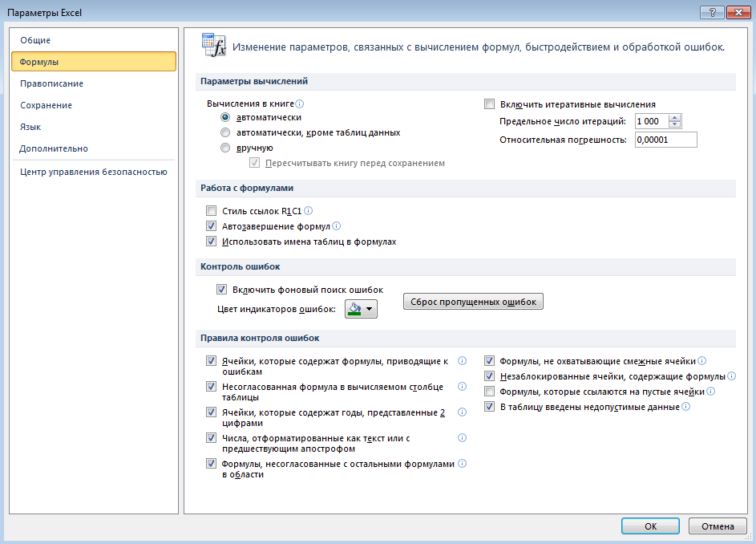Toggle Формулы, не охватывающие смежные ячейки checkbox
The image size is (756, 544).
(x=489, y=360)
